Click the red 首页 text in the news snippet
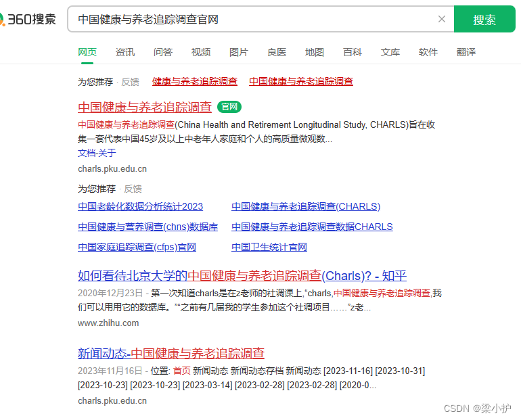Screen dimensions: 521x420 click(182, 371)
